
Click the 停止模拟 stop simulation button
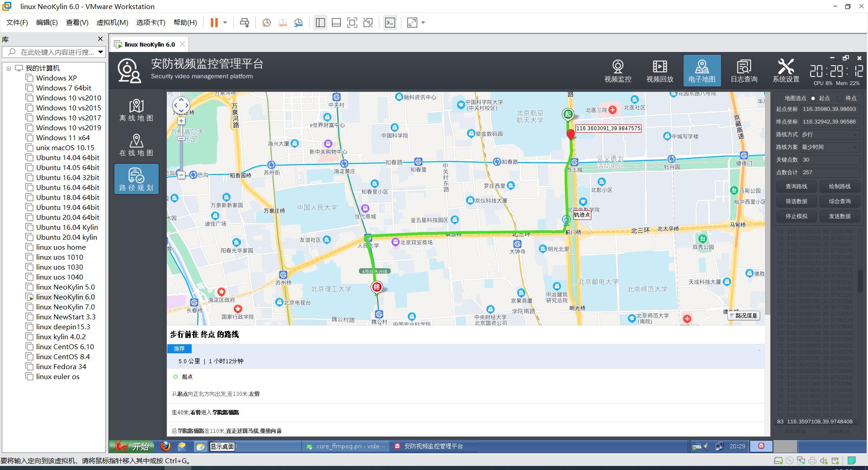click(x=796, y=216)
